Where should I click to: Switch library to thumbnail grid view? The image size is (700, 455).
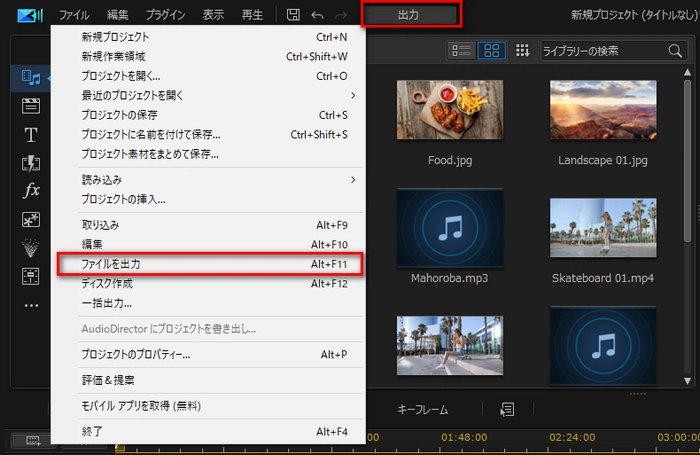pos(491,50)
